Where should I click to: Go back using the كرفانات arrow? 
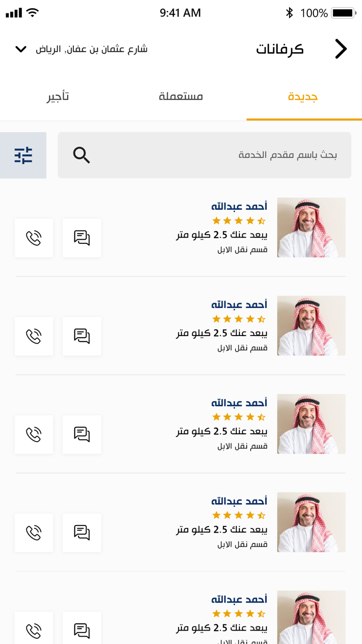[340, 49]
